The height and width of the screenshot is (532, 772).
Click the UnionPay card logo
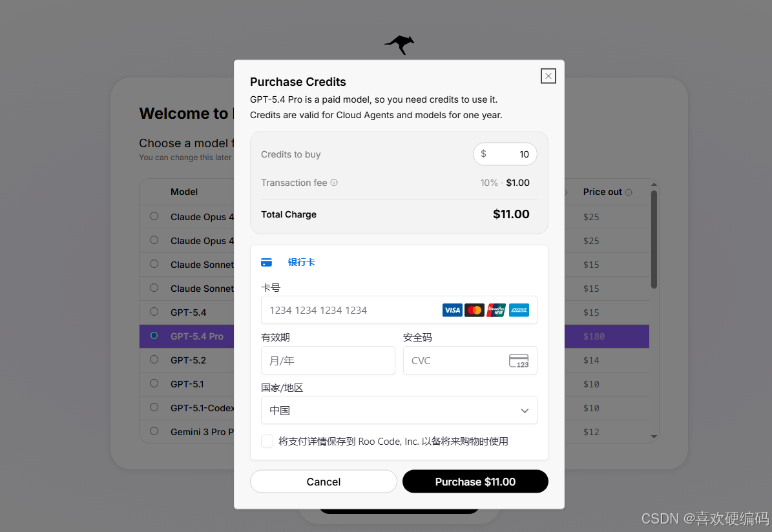(496, 310)
